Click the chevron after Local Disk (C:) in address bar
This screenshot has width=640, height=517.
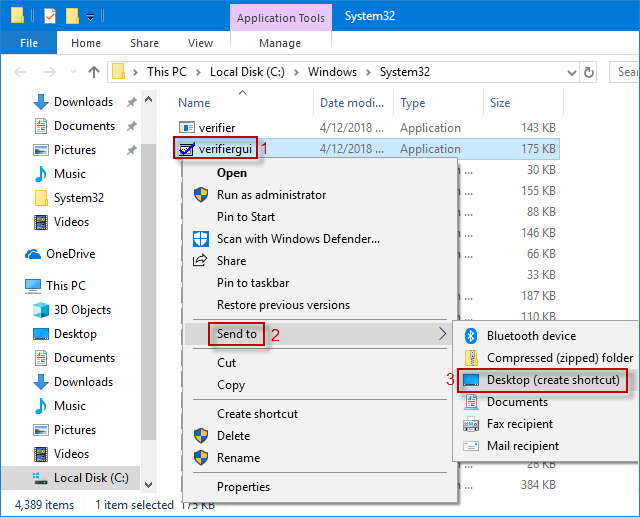(296, 73)
